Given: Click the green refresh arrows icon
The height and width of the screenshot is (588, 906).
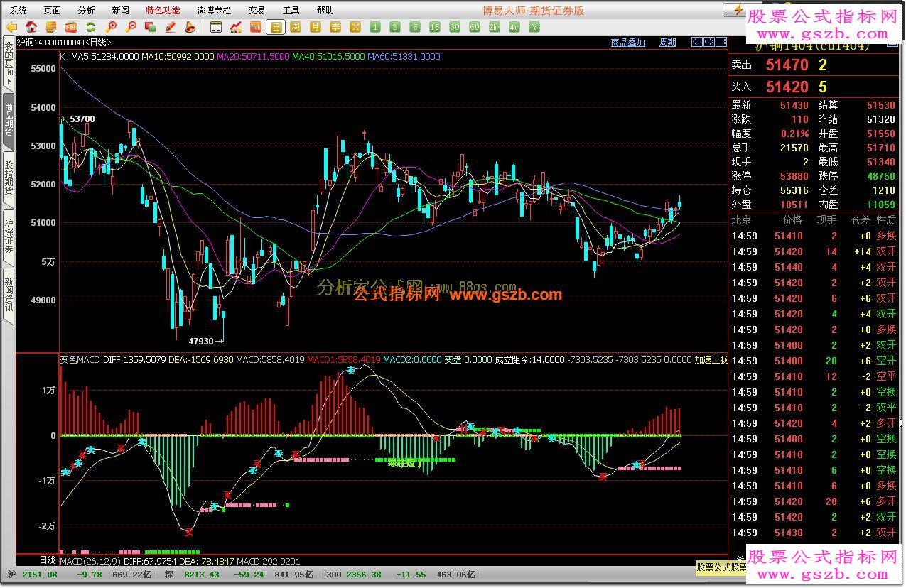Looking at the screenshot, I should click(90, 27).
